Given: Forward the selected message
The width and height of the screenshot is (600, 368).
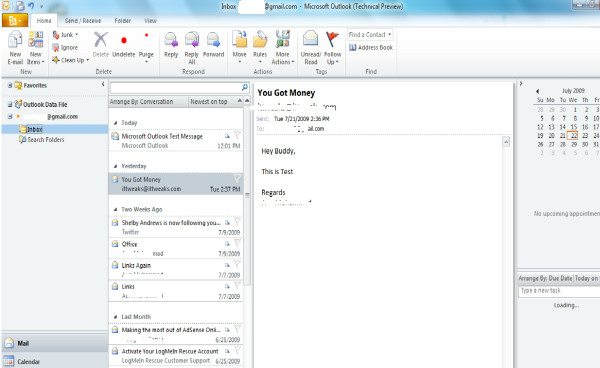Looking at the screenshot, I should (x=214, y=45).
